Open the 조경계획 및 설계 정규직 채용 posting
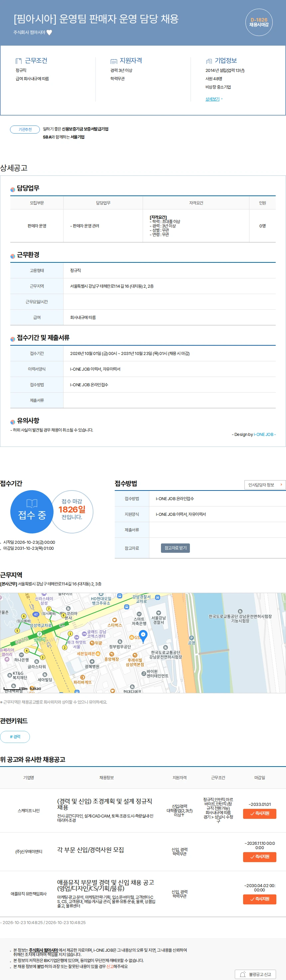Viewport: 286px width, 980px height. click(x=104, y=804)
